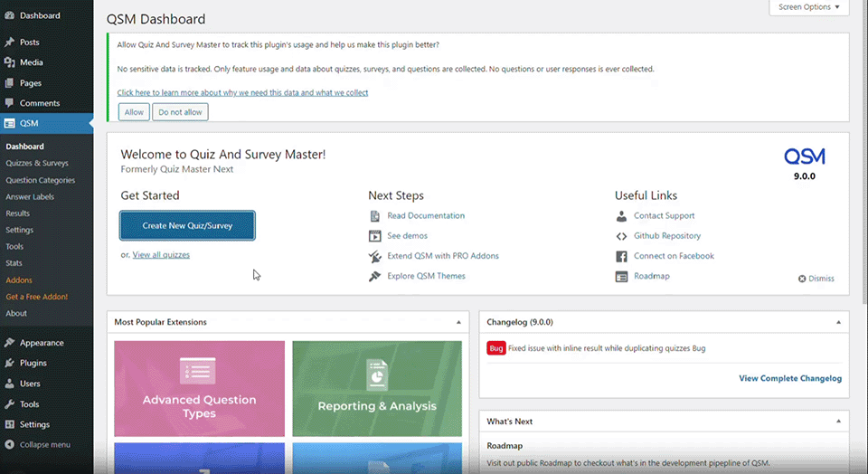Screen dimensions: 868x474
Task: Click Create New Quiz/Survey button
Action: 187,225
